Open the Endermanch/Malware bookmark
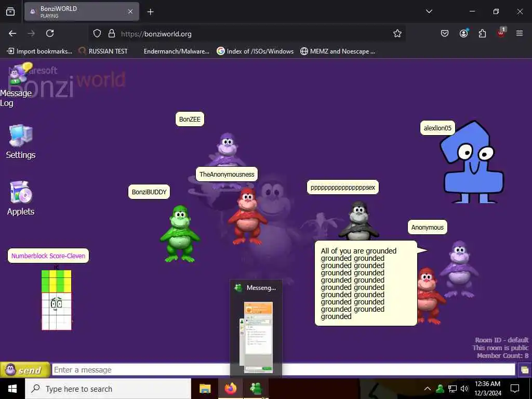The image size is (532, 399). pos(176,51)
